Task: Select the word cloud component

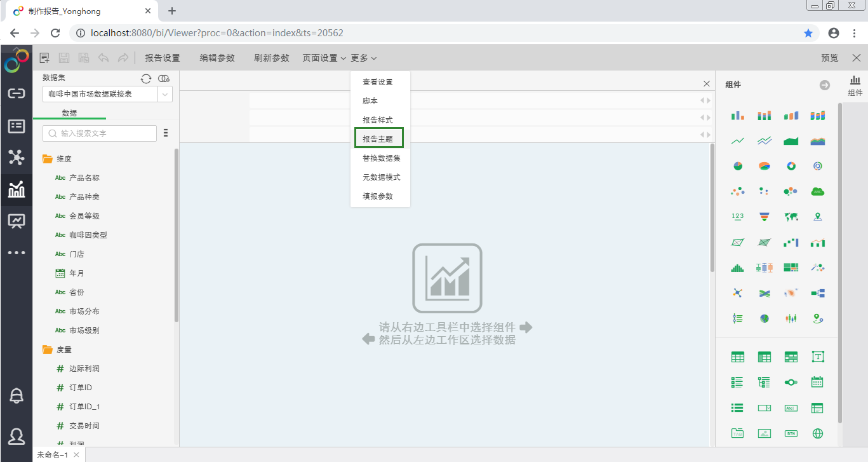Action: [818, 191]
